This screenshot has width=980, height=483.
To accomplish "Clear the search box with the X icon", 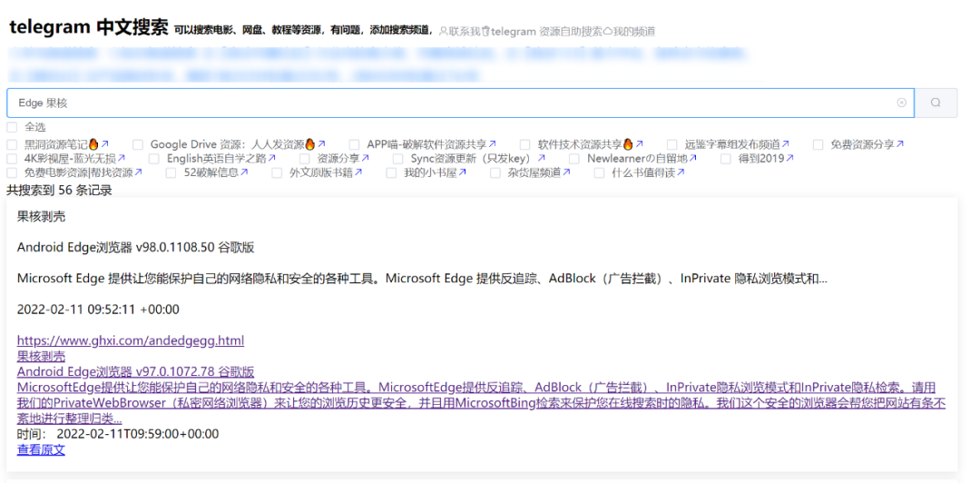I will pyautogui.click(x=901, y=103).
